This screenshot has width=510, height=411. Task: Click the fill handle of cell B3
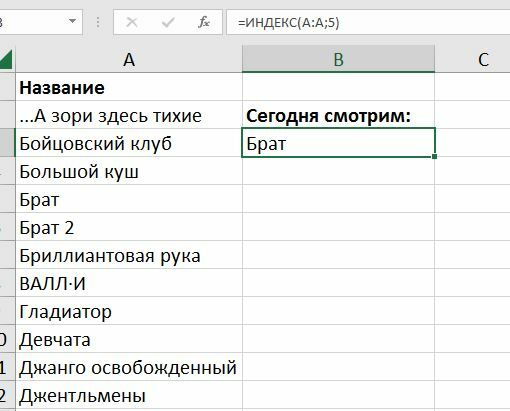click(x=434, y=156)
